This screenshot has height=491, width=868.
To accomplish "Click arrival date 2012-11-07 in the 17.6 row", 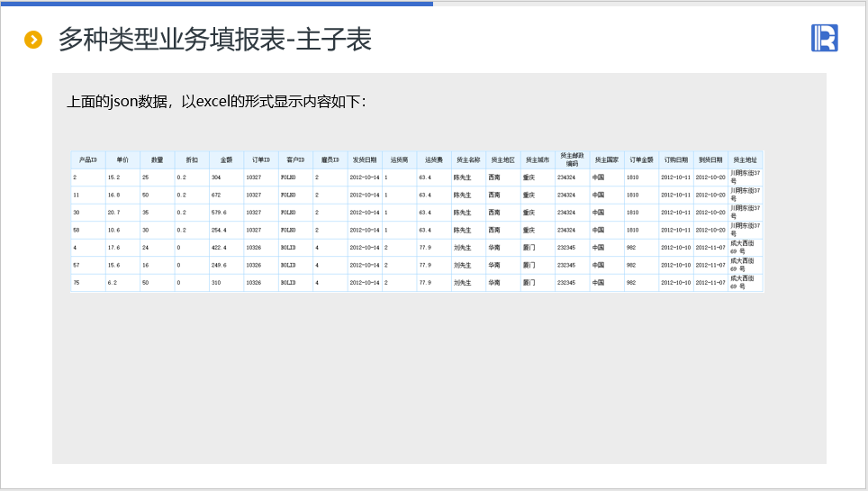I will click(x=710, y=248).
